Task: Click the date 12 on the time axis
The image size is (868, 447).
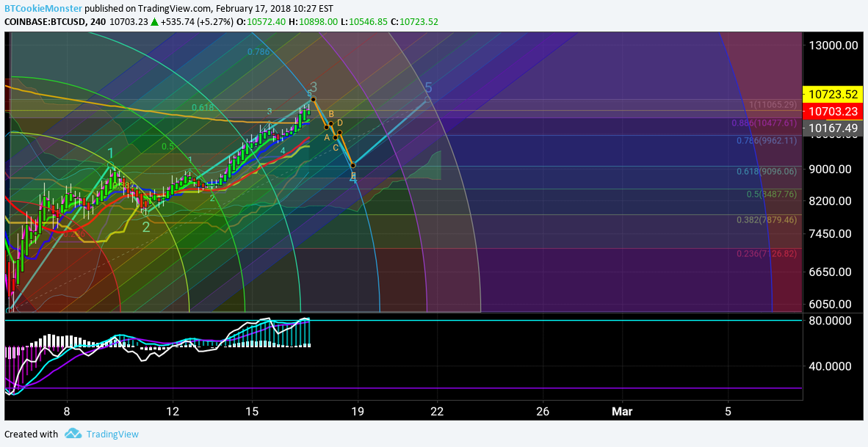Action: tap(173, 411)
